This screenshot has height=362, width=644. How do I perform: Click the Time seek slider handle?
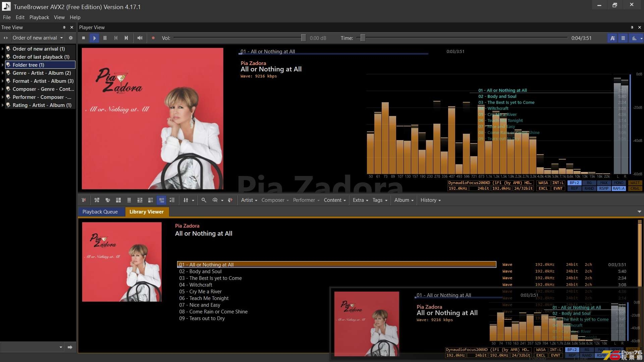[x=363, y=38]
